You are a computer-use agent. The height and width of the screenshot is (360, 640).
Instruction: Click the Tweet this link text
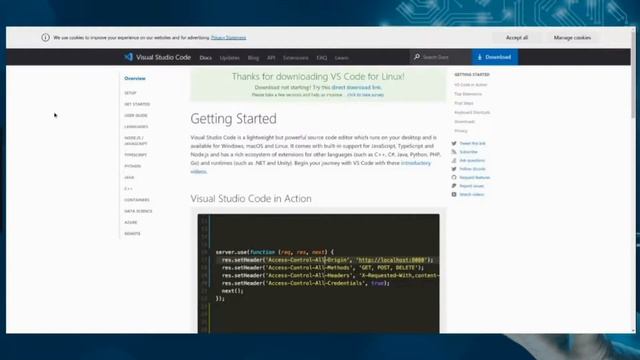473,144
